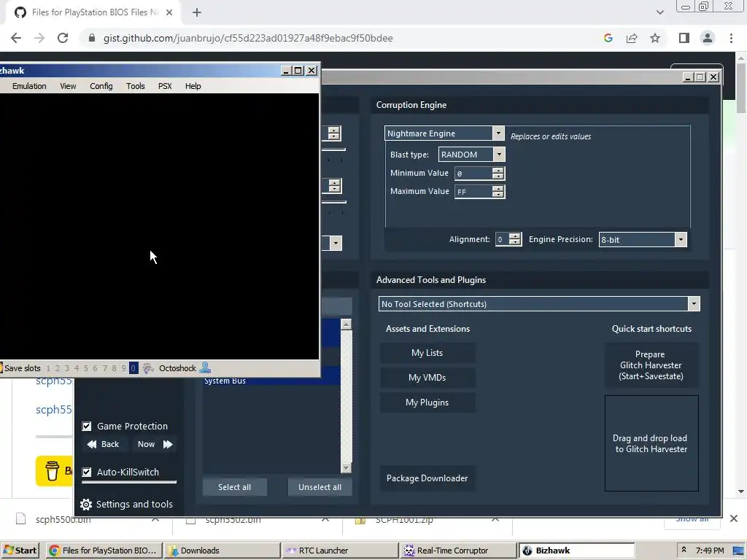Click the Alignment value field
This screenshot has height=560, width=747.
(502, 239)
